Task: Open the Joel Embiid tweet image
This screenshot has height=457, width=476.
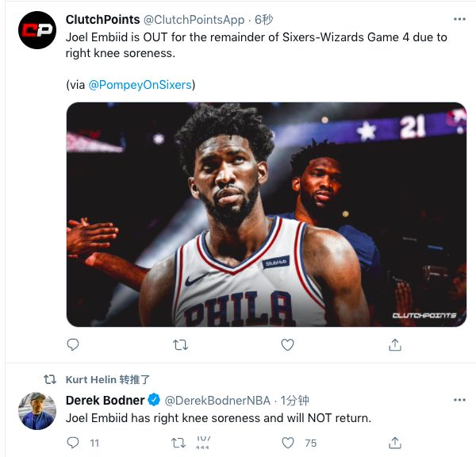Action: [266, 214]
